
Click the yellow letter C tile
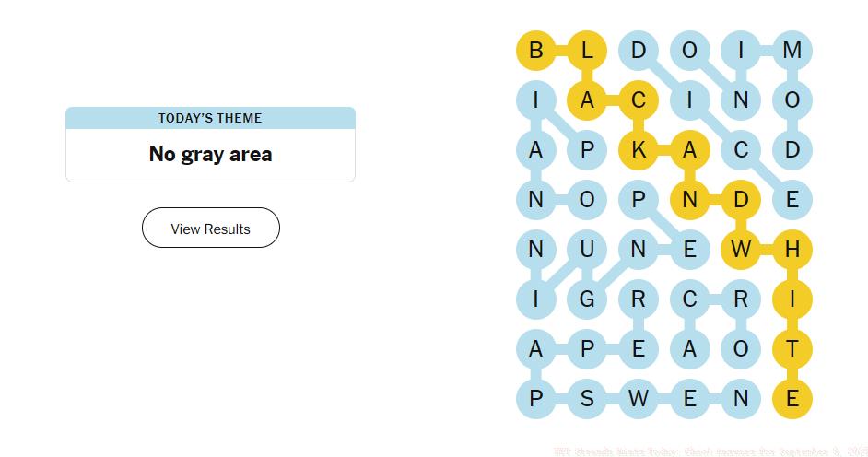point(639,100)
